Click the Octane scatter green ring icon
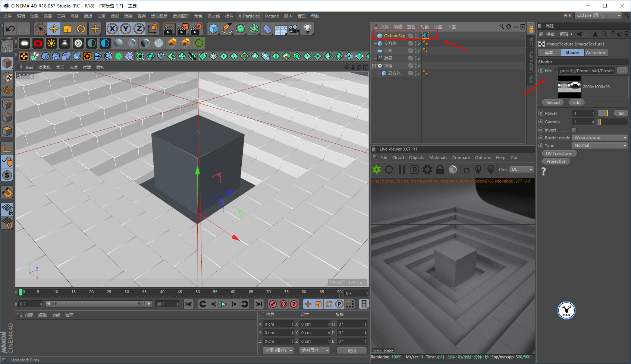The width and height of the screenshot is (631, 364). 199,43
